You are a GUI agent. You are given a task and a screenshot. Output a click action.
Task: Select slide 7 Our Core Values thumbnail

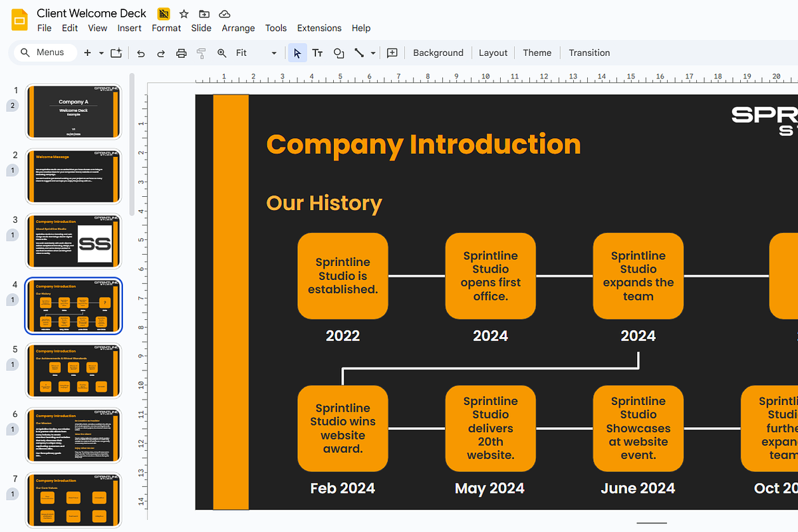point(74,500)
